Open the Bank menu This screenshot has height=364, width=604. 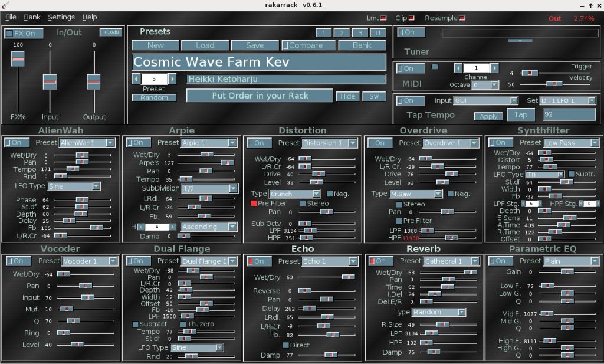click(32, 17)
